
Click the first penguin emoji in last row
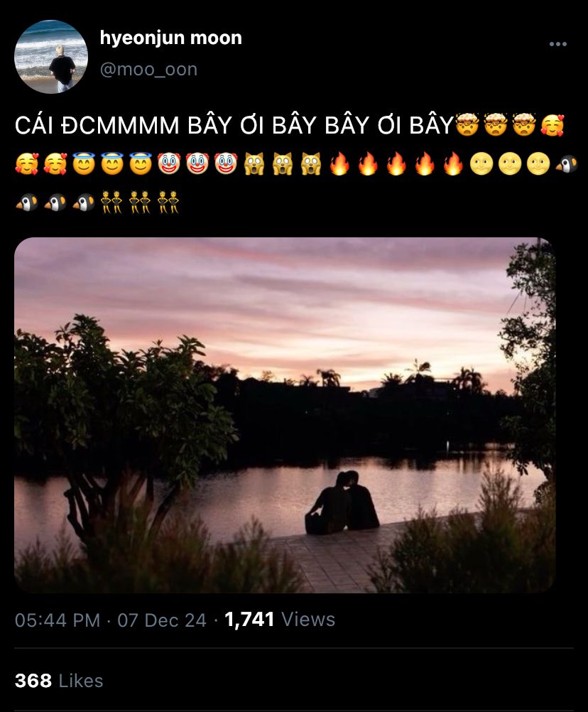[x=26, y=203]
